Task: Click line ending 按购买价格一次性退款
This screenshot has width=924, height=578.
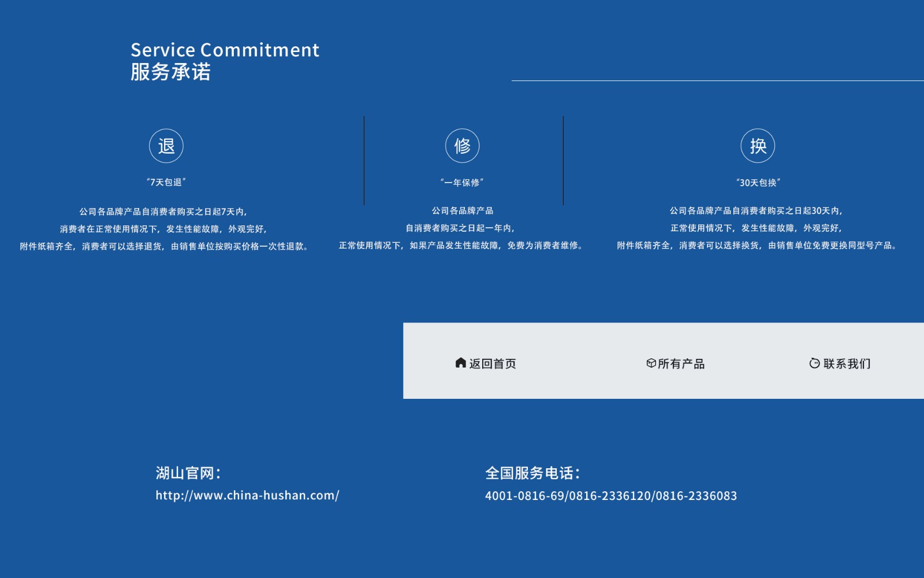Action: (x=165, y=246)
